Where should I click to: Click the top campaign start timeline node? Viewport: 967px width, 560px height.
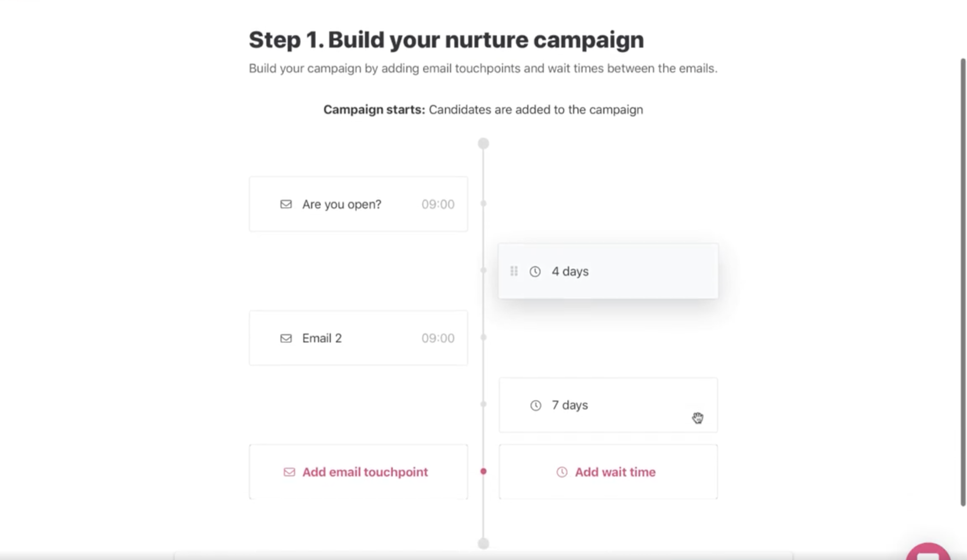pos(483,144)
